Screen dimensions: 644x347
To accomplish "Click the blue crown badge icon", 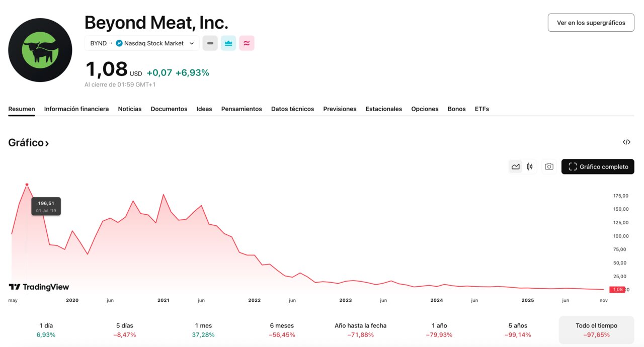I will 228,43.
